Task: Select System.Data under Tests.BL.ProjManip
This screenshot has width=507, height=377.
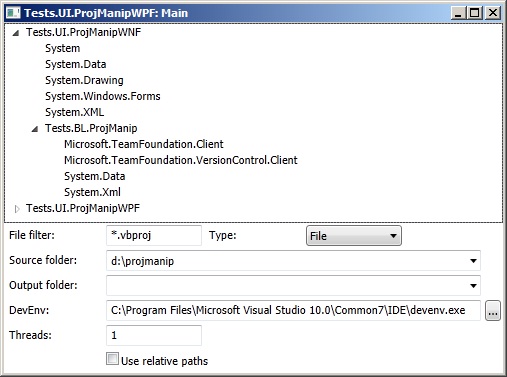Action: tap(95, 176)
